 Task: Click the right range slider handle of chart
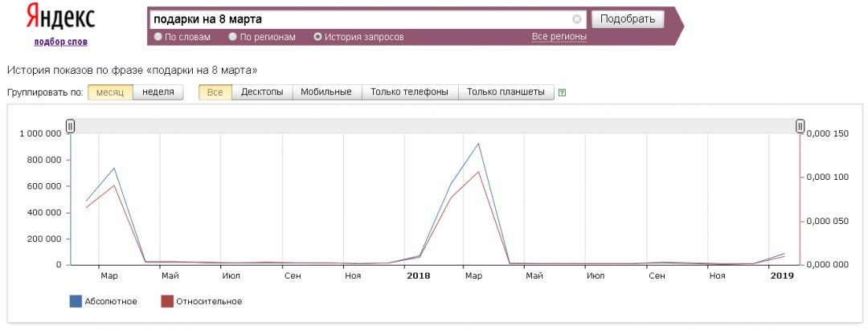(x=800, y=126)
